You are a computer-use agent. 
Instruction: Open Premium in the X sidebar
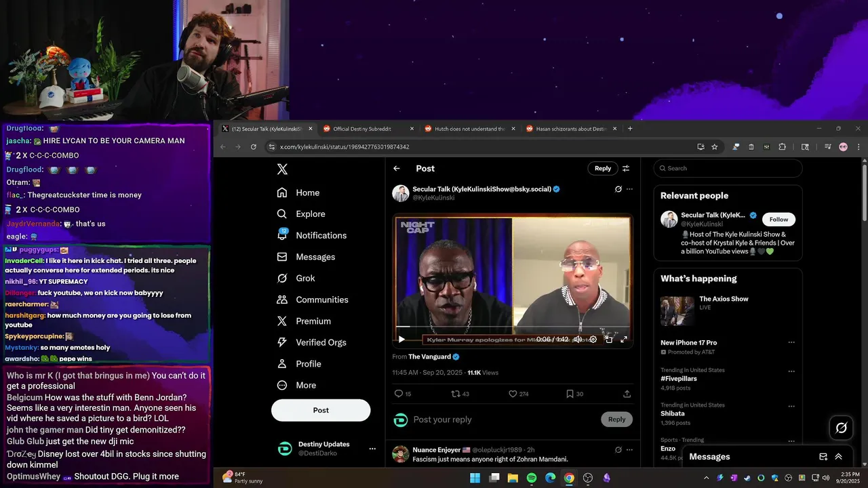tap(304, 321)
